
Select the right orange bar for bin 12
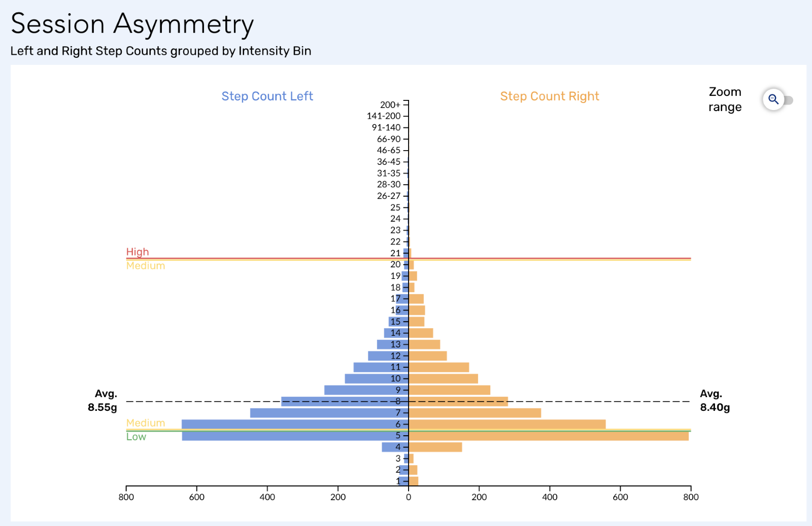point(428,356)
